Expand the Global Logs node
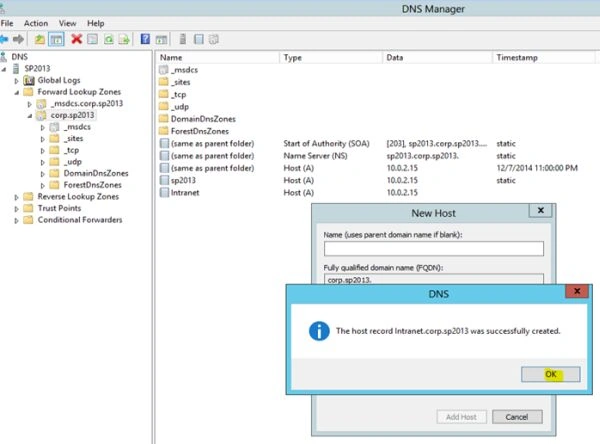The height and width of the screenshot is (444, 600). (x=16, y=81)
